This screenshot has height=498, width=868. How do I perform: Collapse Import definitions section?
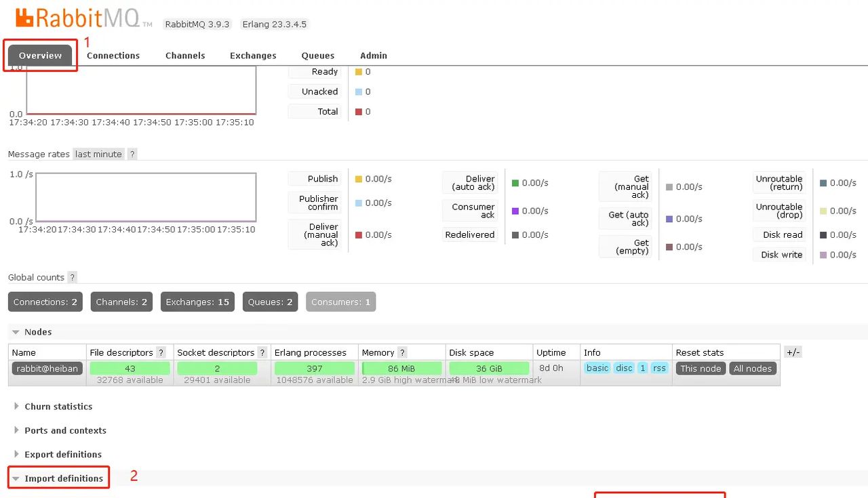64,478
